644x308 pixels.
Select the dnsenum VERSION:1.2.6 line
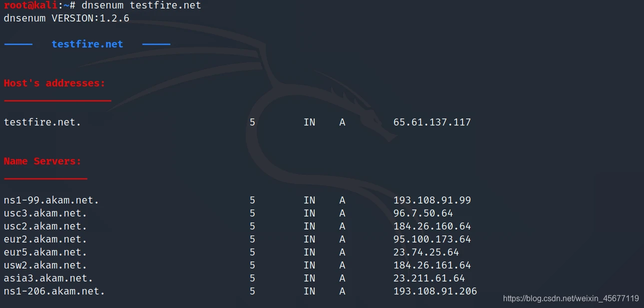[x=66, y=18]
